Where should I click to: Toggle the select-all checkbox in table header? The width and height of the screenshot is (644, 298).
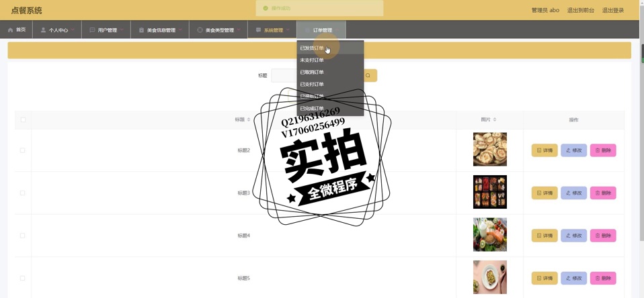tap(23, 120)
